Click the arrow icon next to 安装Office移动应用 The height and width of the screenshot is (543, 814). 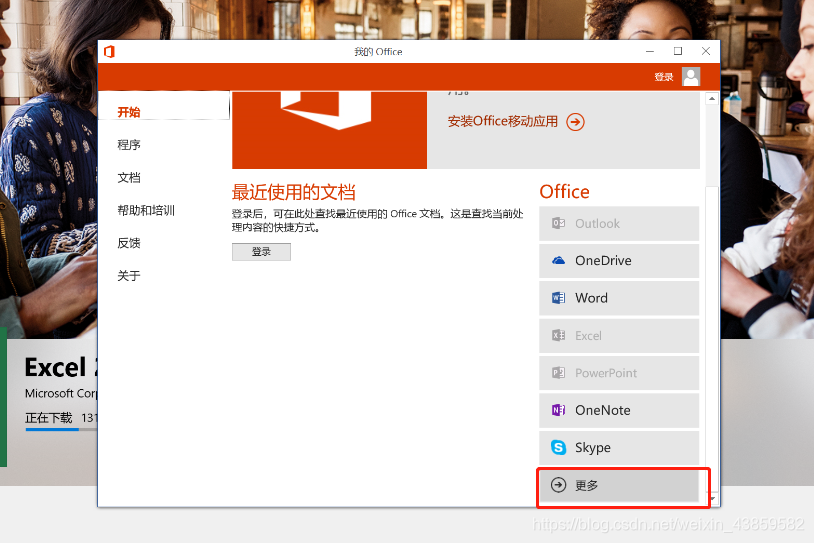coord(575,122)
